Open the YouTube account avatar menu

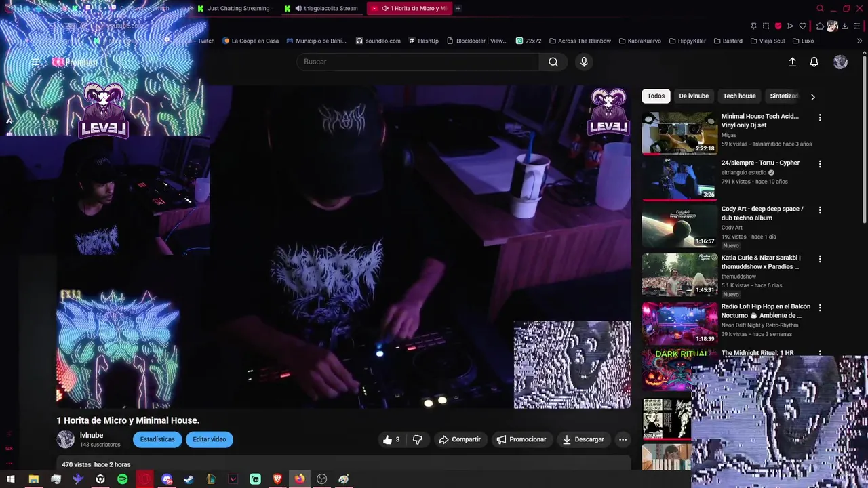coord(840,62)
